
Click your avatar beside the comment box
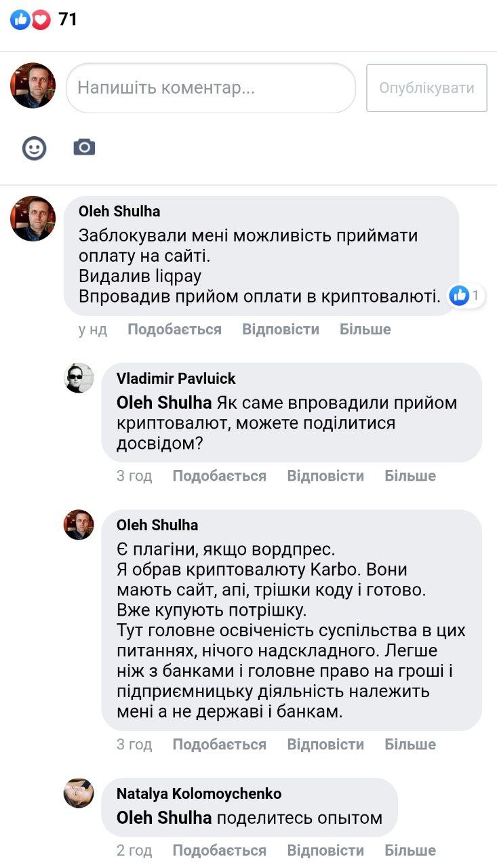(33, 86)
